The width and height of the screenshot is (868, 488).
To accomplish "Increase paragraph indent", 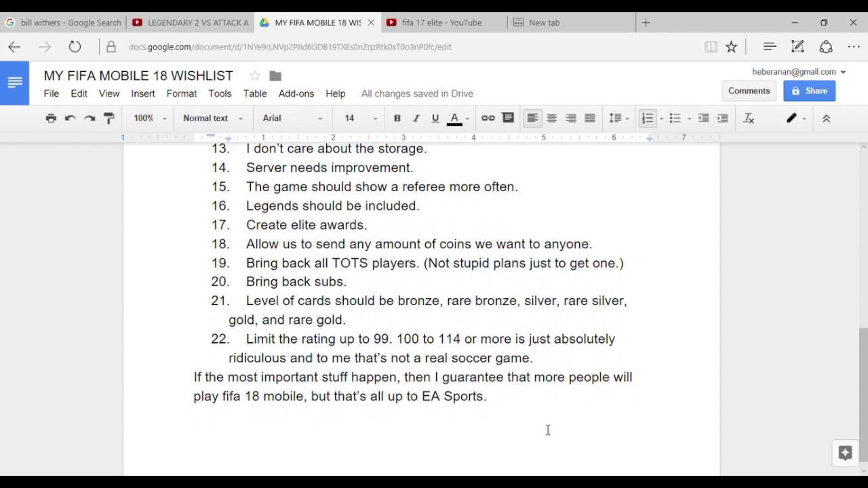I will (x=723, y=118).
